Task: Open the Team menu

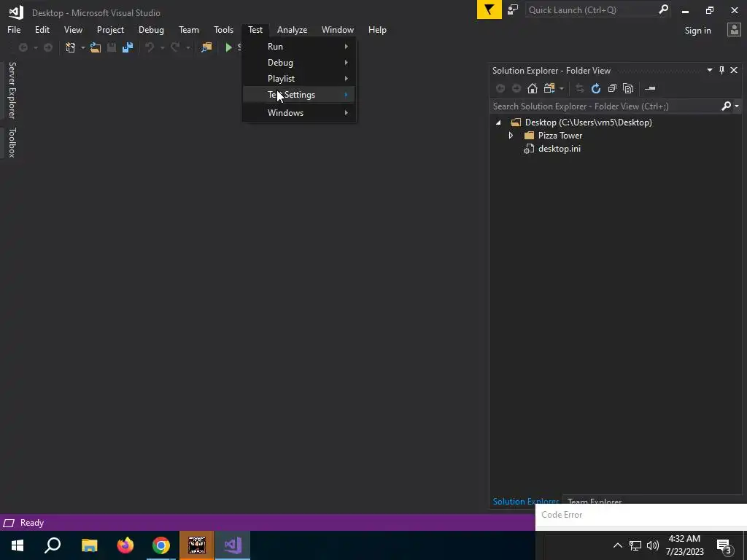Action: click(x=189, y=29)
